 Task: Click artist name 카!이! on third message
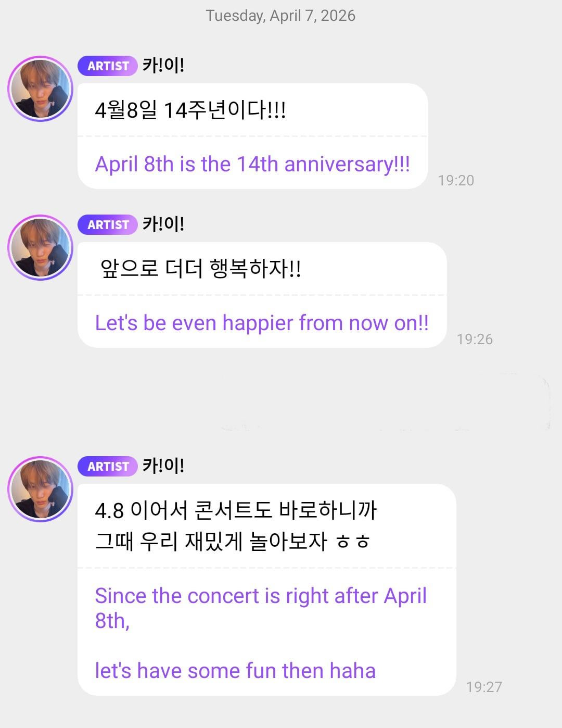(x=163, y=466)
